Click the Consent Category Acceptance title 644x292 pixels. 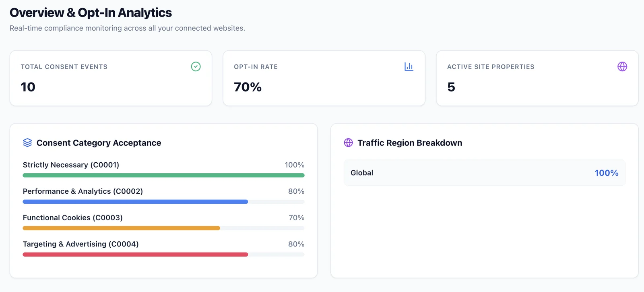coord(99,143)
